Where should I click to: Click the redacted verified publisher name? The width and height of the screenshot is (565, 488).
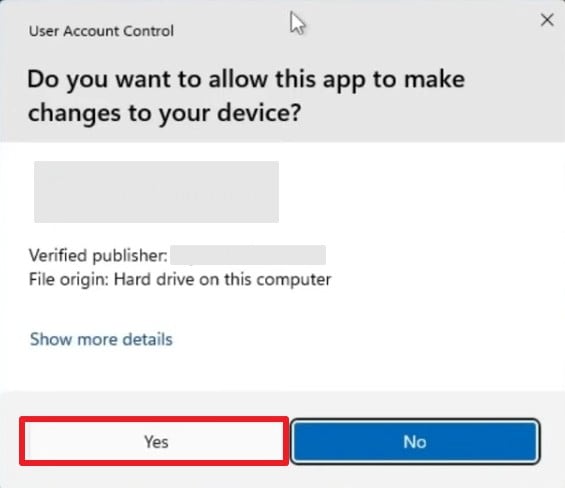coord(248,255)
